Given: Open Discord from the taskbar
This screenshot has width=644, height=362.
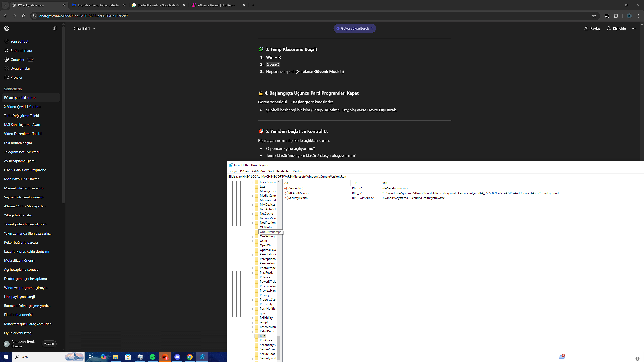Looking at the screenshot, I should 177,357.
